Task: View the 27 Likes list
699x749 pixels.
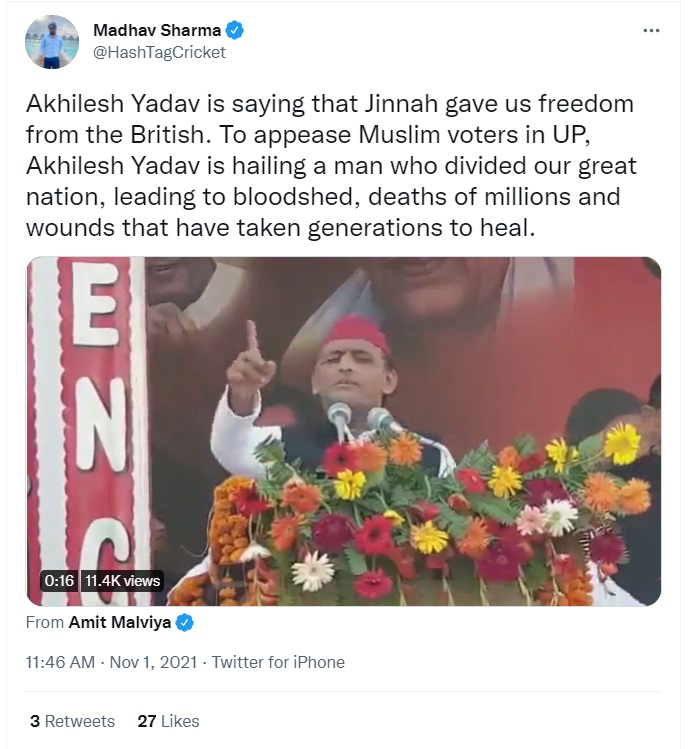Action: pyautogui.click(x=168, y=720)
